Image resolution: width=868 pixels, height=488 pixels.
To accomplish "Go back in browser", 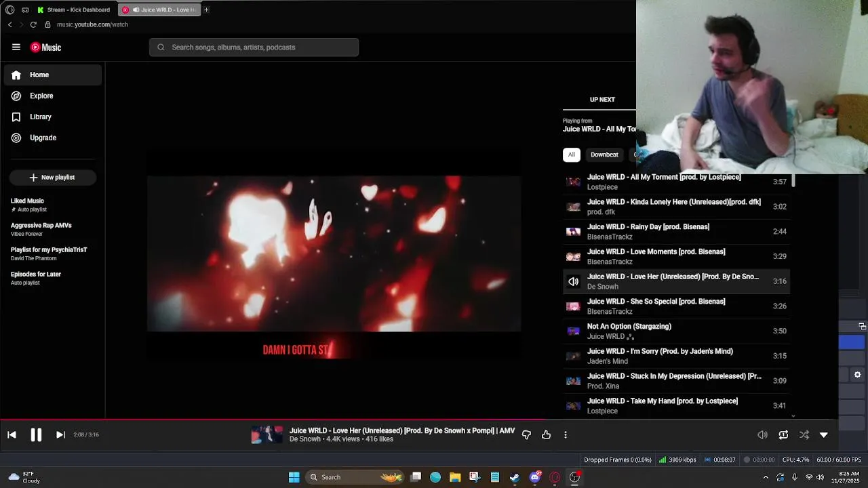I will point(9,24).
